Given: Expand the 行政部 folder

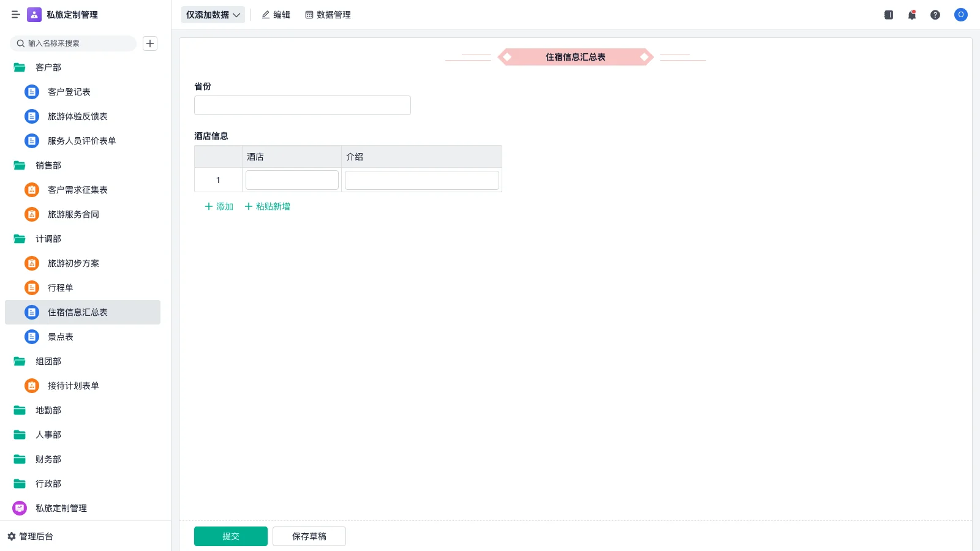Looking at the screenshot, I should coord(20,484).
